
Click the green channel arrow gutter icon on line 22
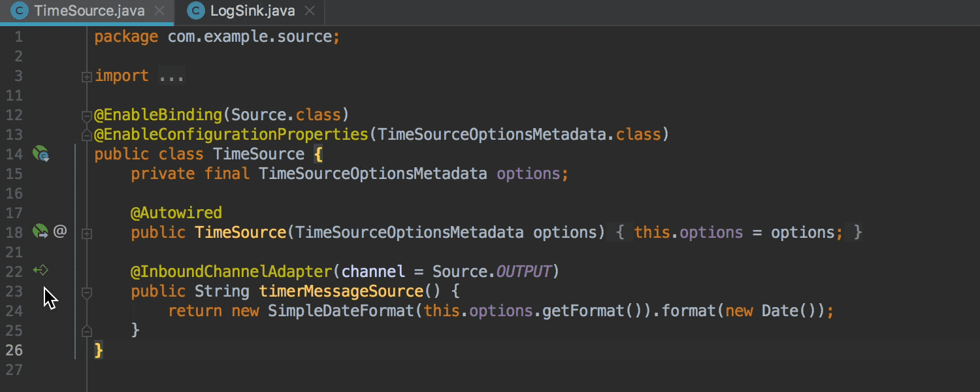(41, 270)
